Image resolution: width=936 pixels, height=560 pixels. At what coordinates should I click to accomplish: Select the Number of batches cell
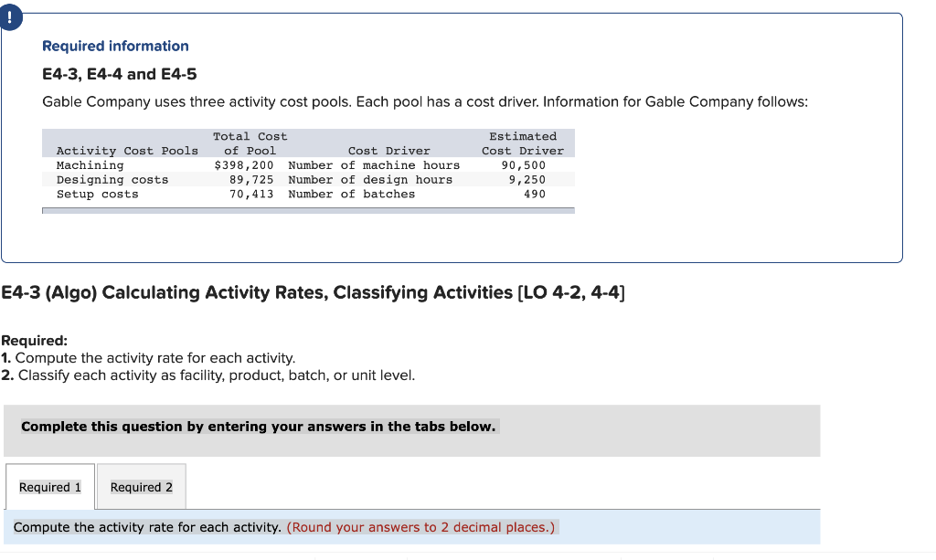[x=351, y=194]
